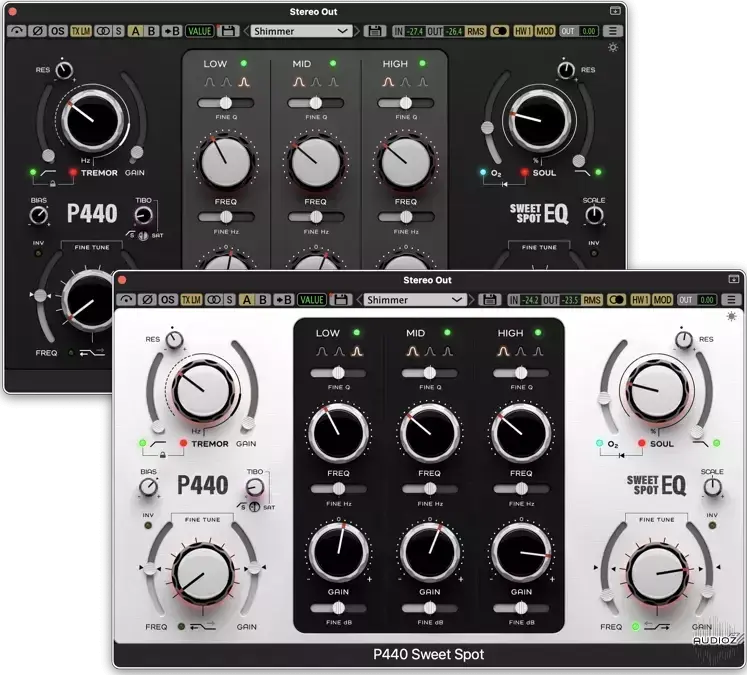
Task: Click dropdown icon at top-right of back window title bar
Action: [615, 10]
